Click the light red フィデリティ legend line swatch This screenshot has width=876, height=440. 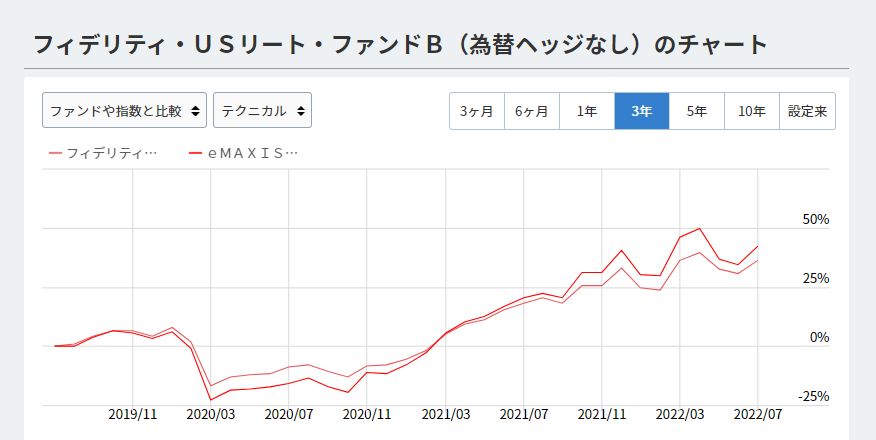[55, 153]
